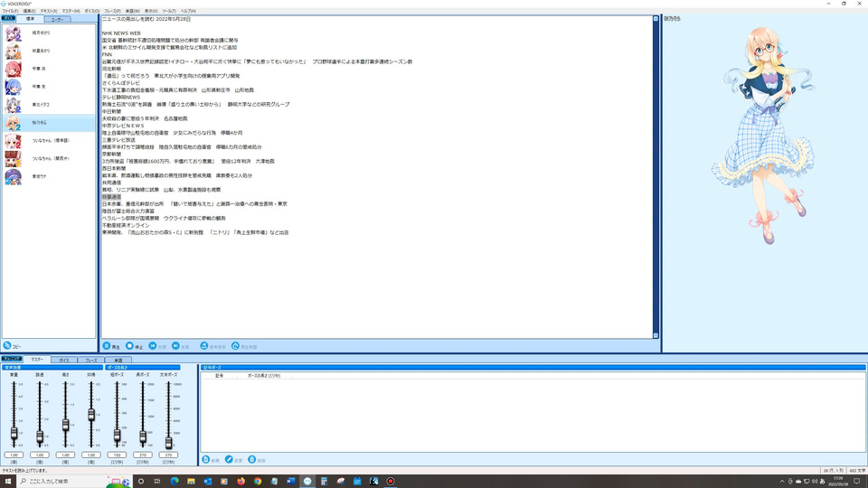This screenshot has width=868, height=488.
Task: Click the コピー (copy voice) button
Action: 12,346
